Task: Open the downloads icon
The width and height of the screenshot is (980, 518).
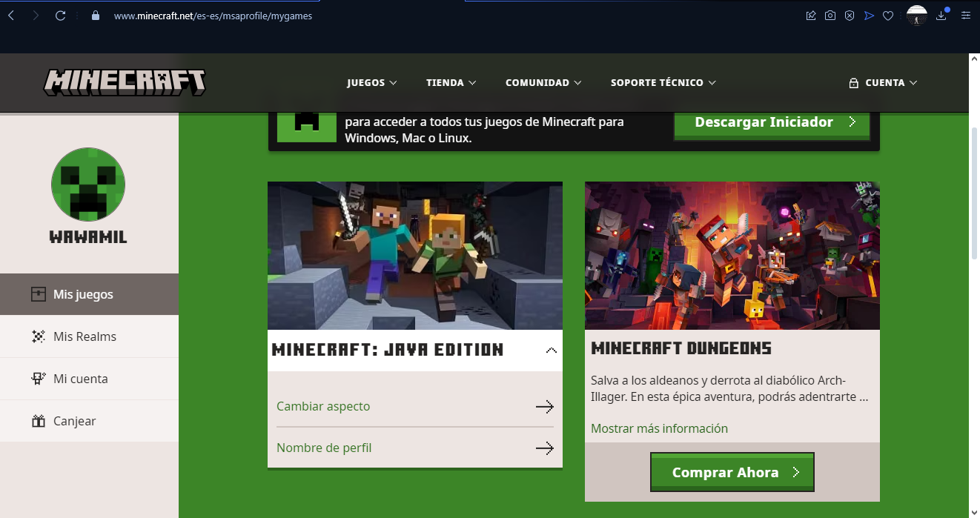Action: pos(942,15)
